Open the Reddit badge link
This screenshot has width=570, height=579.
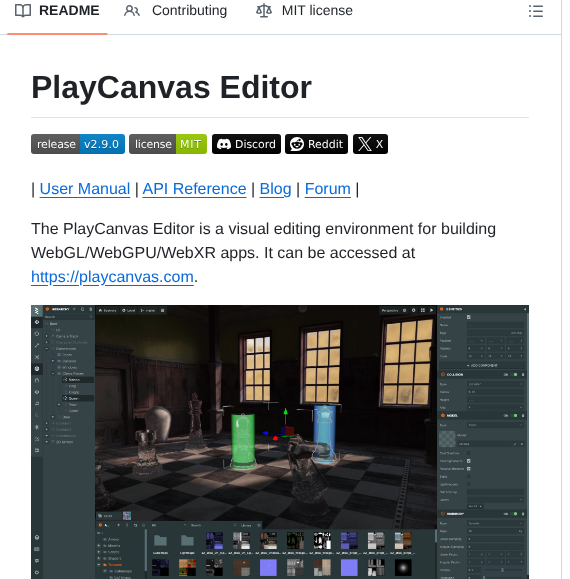316,144
